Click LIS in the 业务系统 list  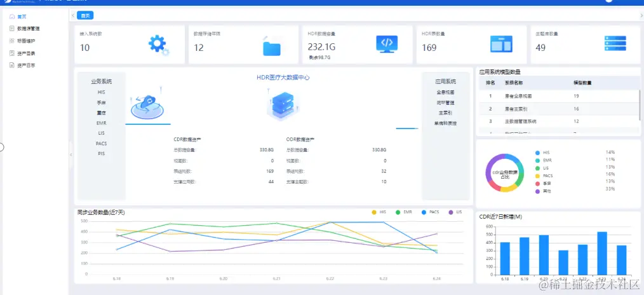[x=102, y=133]
